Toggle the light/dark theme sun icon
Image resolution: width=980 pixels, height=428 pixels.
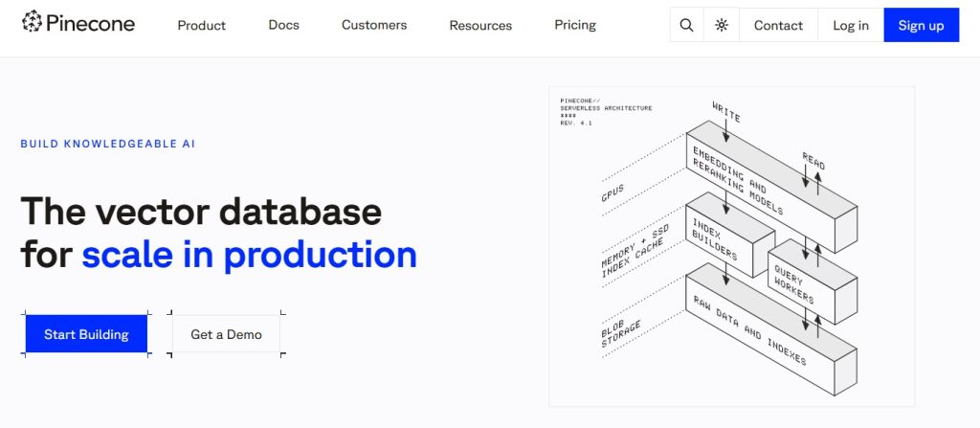click(x=722, y=25)
